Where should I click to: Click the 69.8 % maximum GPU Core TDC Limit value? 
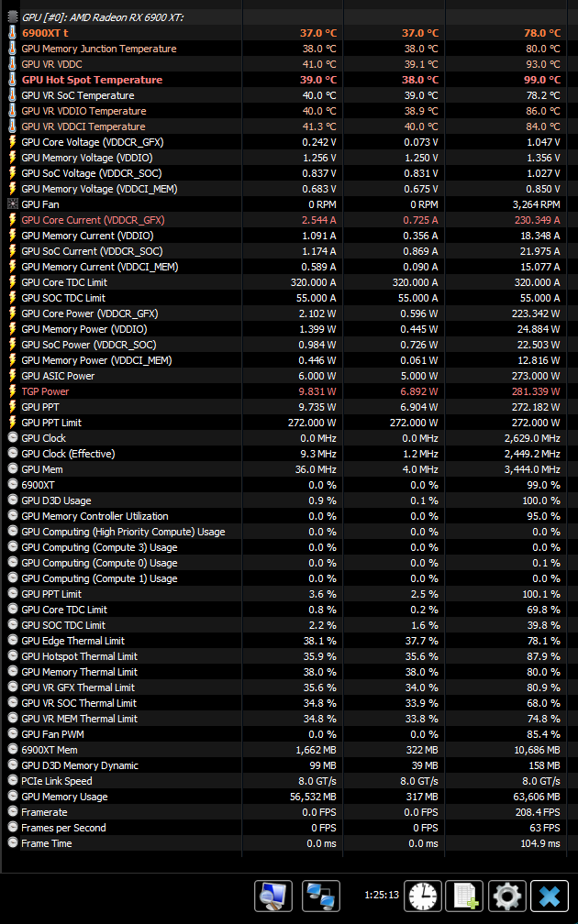coord(544,610)
